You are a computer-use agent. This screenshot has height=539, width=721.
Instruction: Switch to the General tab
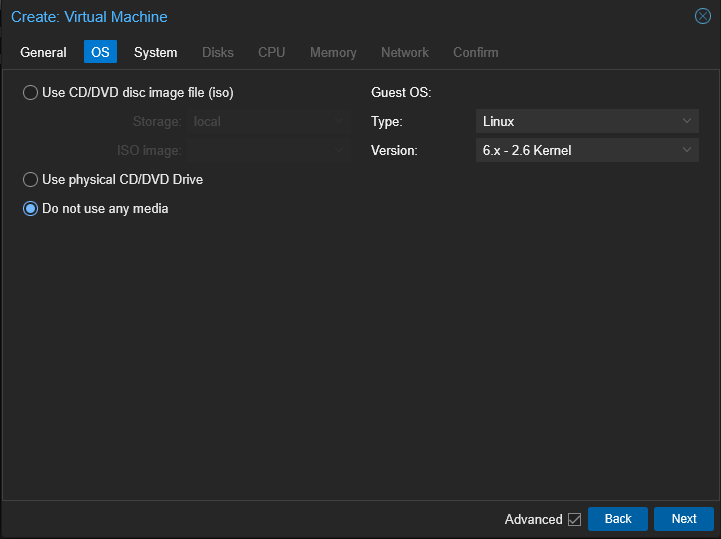[43, 52]
